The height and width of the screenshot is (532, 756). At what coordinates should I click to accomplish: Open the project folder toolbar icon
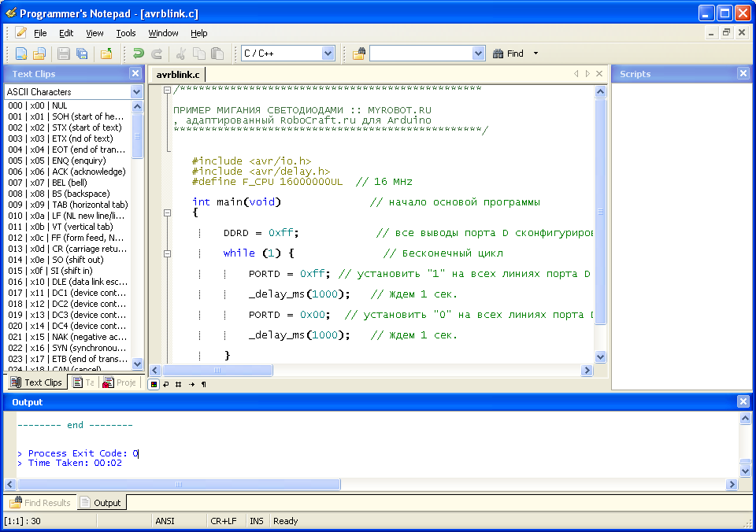pyautogui.click(x=106, y=54)
